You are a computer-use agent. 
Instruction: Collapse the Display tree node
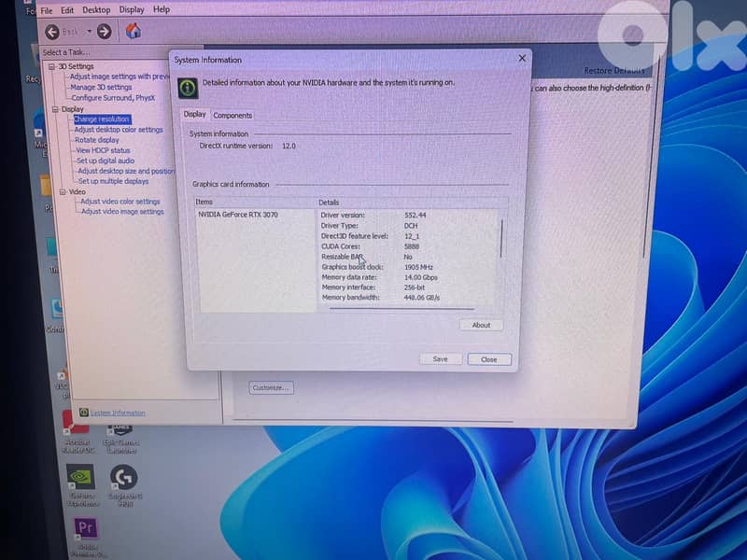coord(55,109)
